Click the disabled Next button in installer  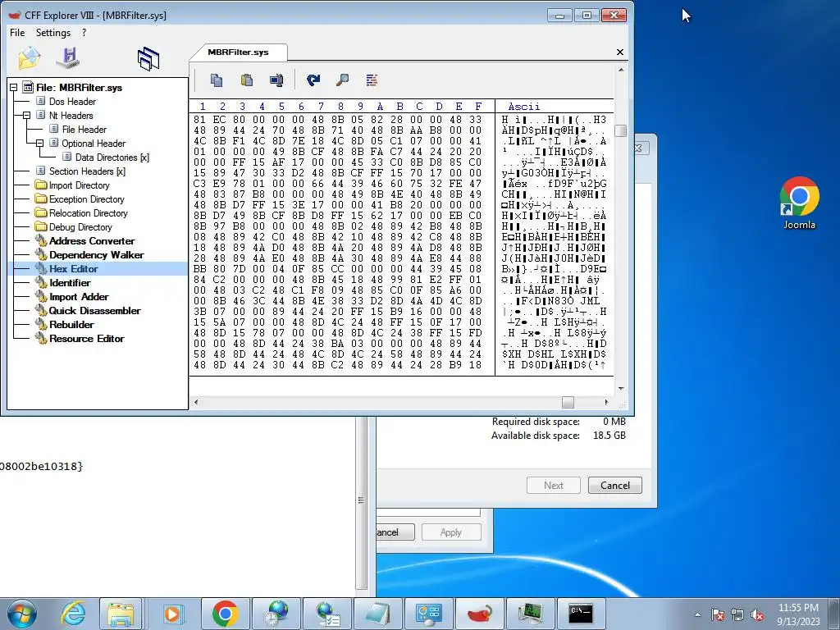554,486
